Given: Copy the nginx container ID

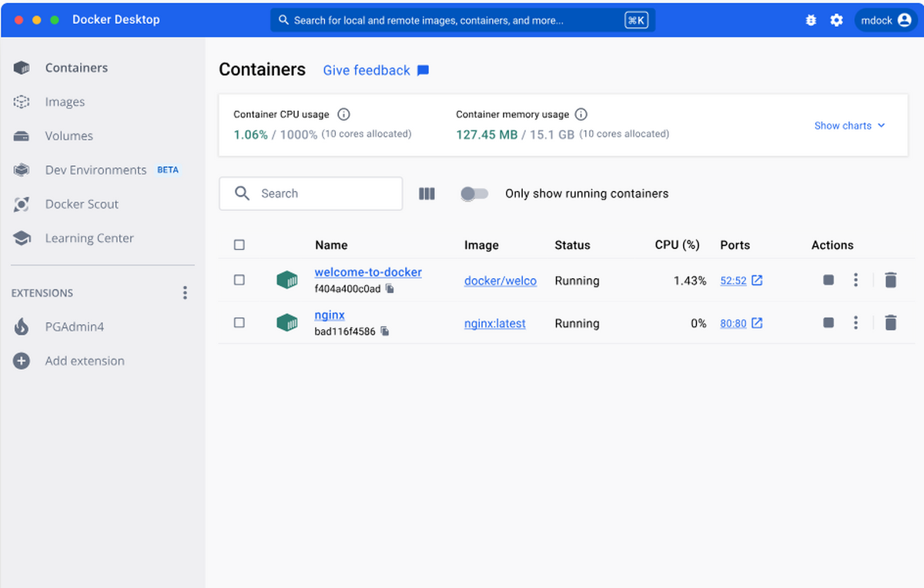Looking at the screenshot, I should click(385, 332).
